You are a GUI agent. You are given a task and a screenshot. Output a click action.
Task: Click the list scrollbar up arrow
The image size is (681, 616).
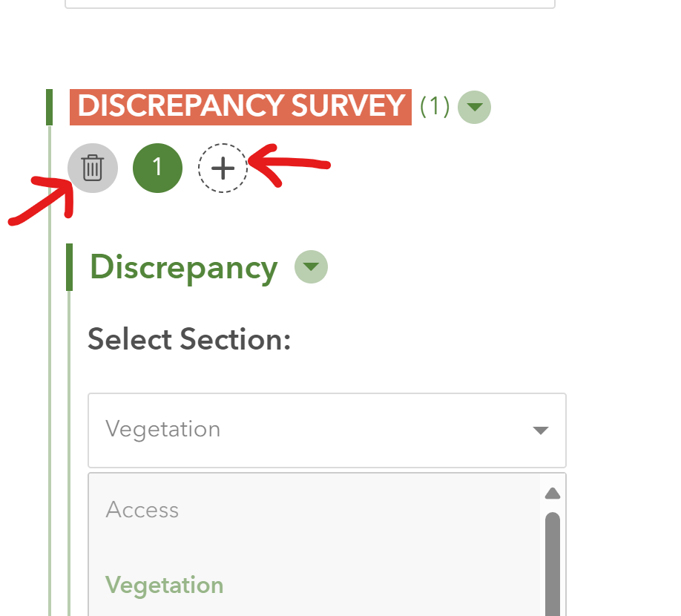[x=552, y=494]
